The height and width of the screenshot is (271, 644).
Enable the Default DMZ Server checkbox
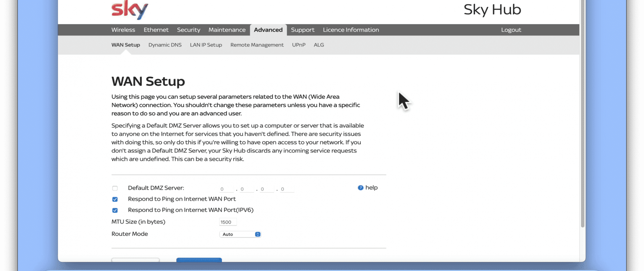click(115, 188)
